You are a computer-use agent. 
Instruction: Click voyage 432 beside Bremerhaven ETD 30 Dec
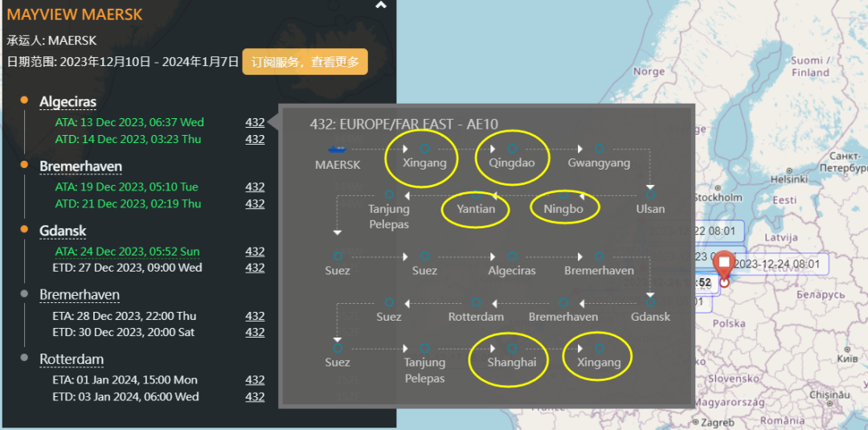pyautogui.click(x=256, y=332)
